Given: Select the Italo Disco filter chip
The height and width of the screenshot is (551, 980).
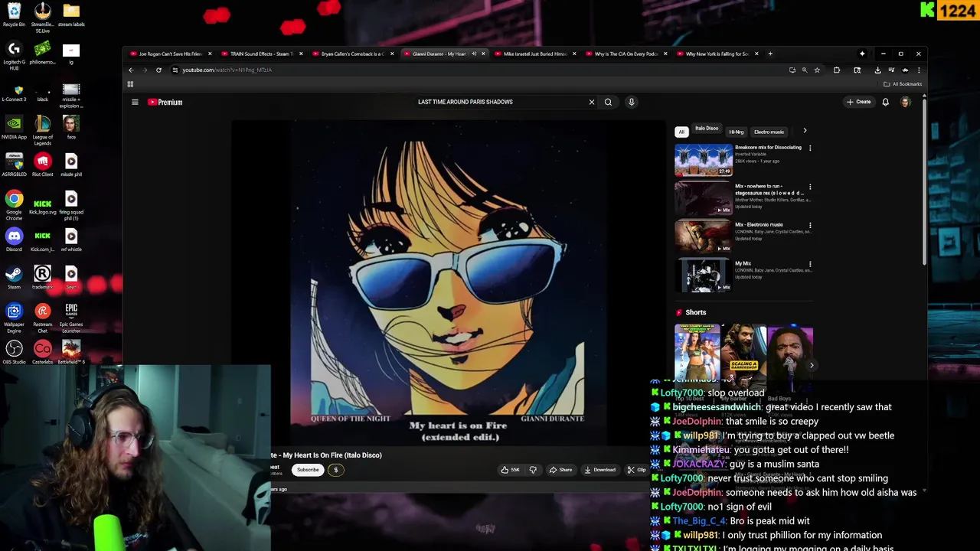Looking at the screenshot, I should point(707,129).
